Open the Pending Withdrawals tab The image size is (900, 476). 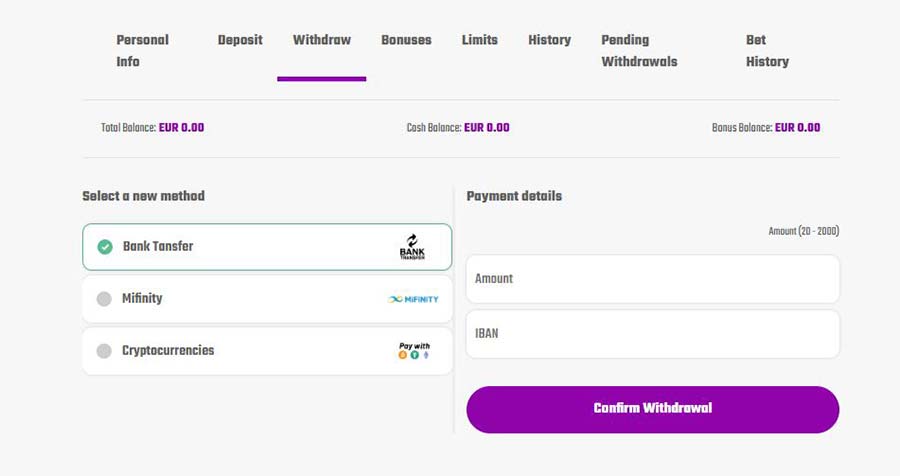click(x=639, y=51)
